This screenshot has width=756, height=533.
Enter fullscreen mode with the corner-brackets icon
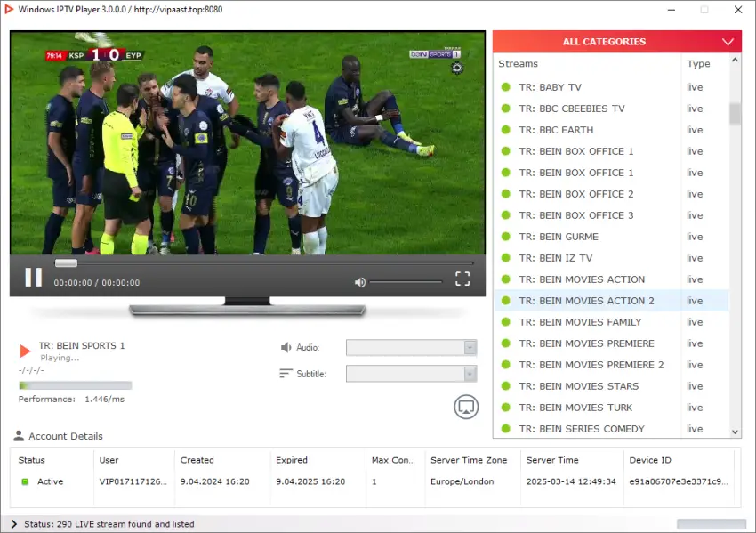pyautogui.click(x=462, y=279)
